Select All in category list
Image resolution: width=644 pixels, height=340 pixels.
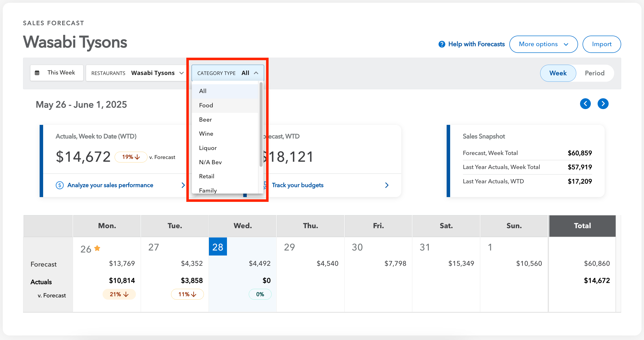tap(225, 91)
